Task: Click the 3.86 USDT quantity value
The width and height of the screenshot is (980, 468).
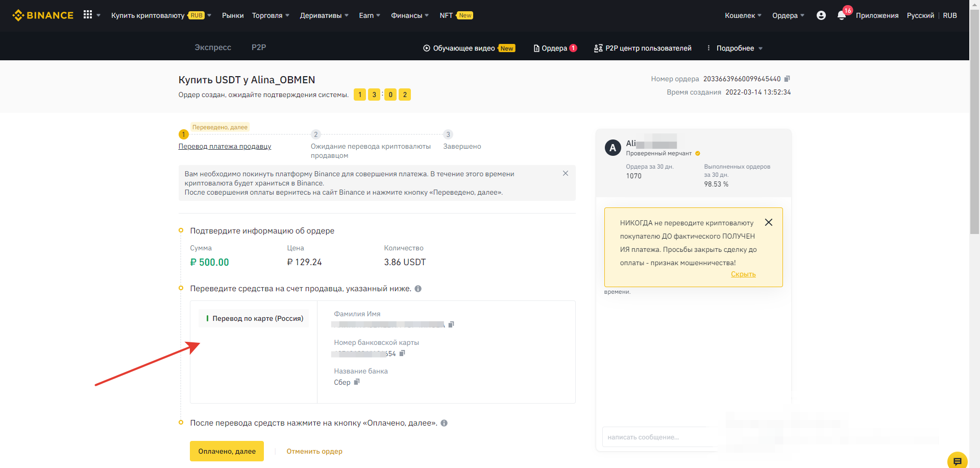Action: (x=405, y=262)
